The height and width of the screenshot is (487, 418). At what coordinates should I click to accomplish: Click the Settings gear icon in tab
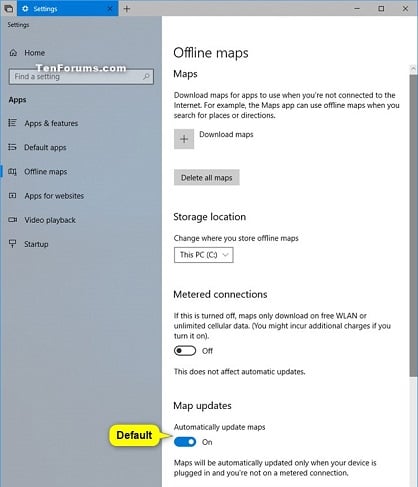pos(25,9)
